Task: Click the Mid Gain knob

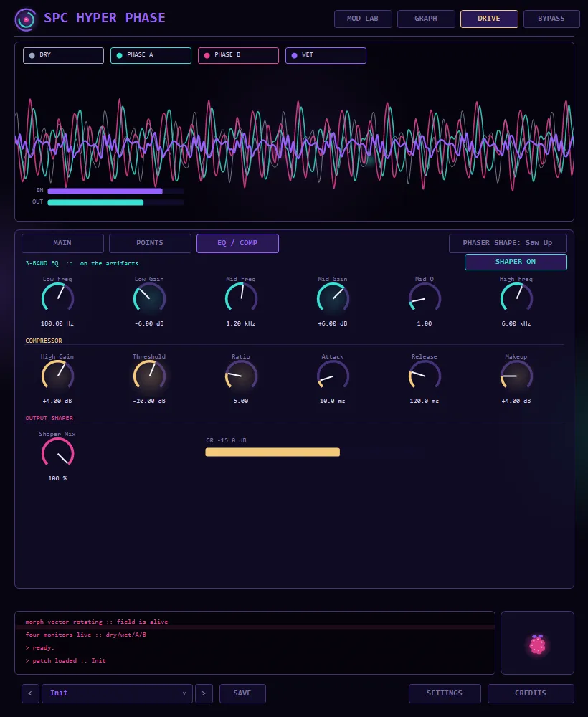Action: pos(333,298)
